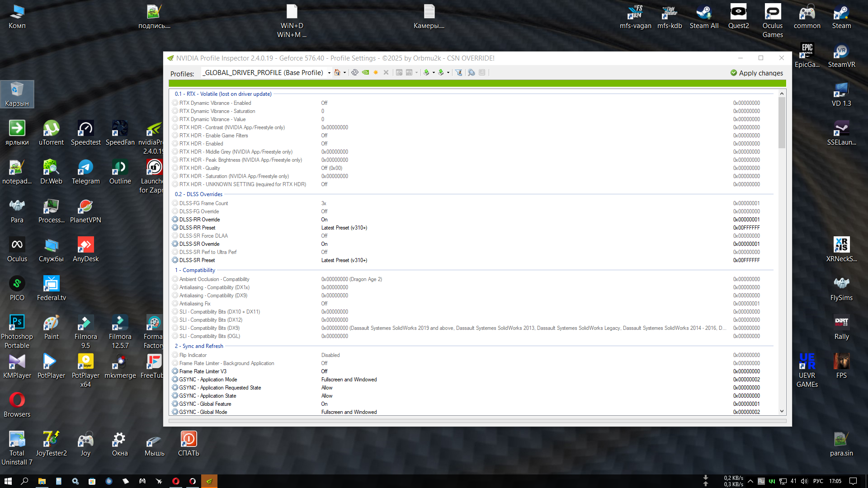This screenshot has width=868, height=488.
Task: Restore profile to NVIDIA defaults (green logo)
Action: pyautogui.click(x=365, y=72)
